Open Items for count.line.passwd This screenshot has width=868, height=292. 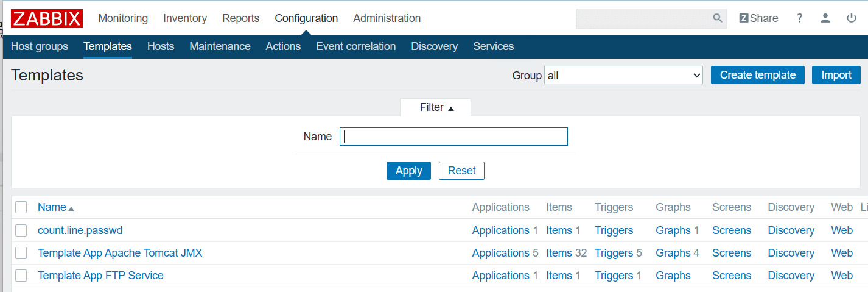[x=559, y=230]
